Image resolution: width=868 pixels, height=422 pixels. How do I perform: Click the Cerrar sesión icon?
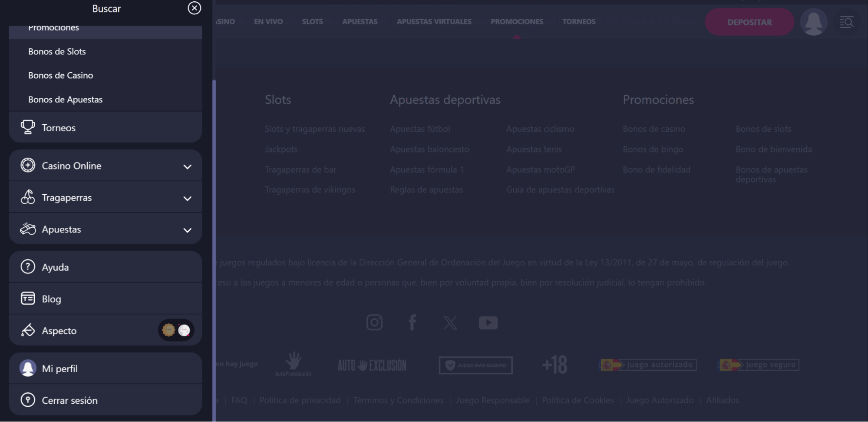28,400
